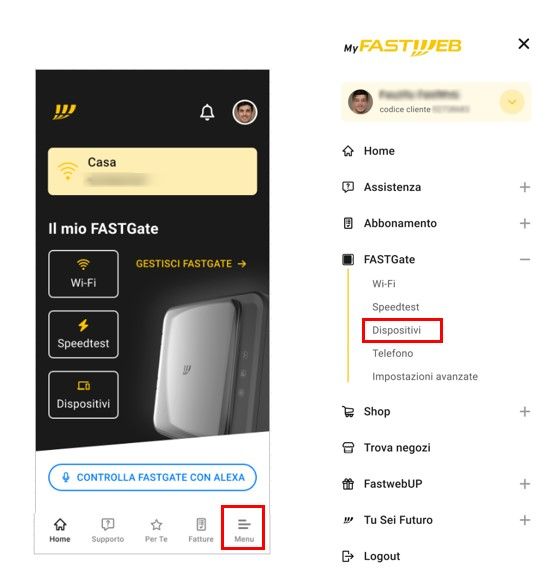Tap the Wi-Fi tile under Il mio FASTGate
Image resolution: width=552 pixels, height=580 pixels.
tap(83, 274)
